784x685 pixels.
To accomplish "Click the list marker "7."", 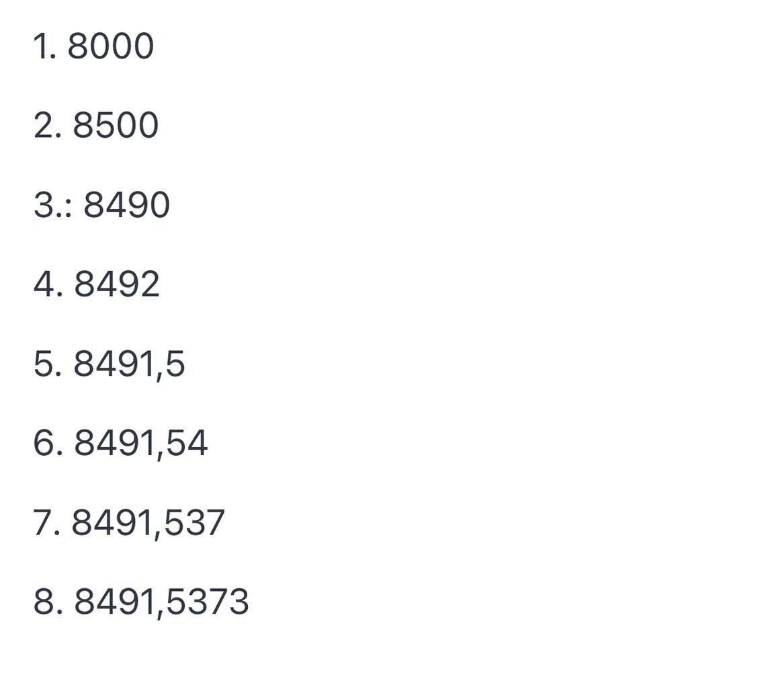I will coord(48,522).
